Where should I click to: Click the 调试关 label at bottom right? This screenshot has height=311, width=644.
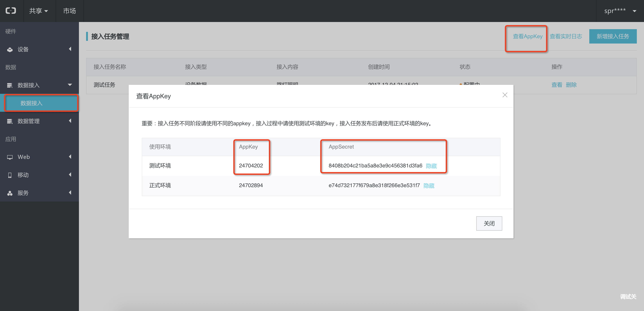point(628,297)
